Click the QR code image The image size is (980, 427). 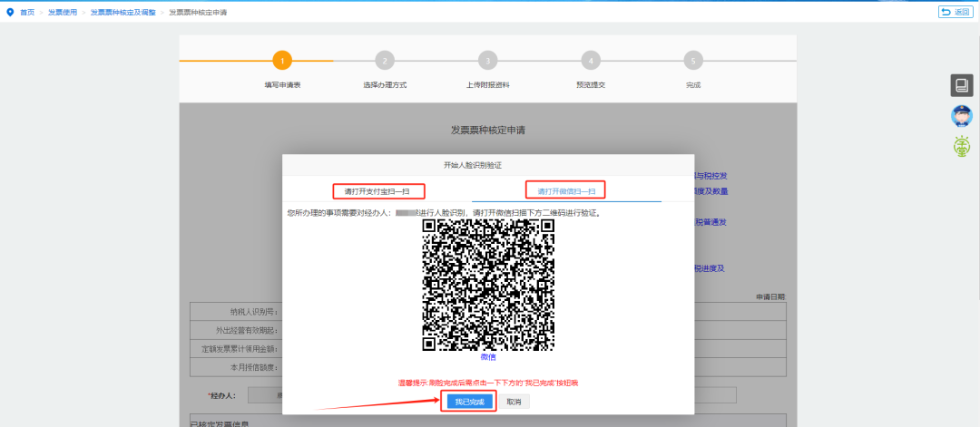pyautogui.click(x=488, y=286)
